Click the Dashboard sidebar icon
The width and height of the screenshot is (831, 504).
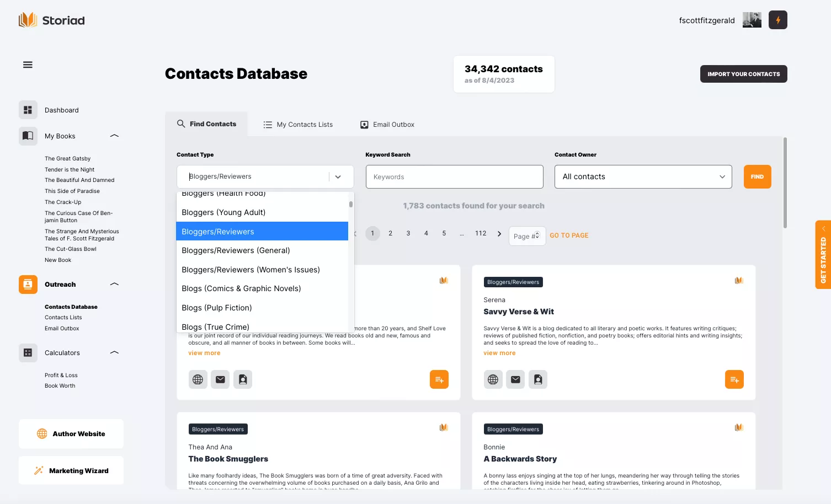[28, 110]
